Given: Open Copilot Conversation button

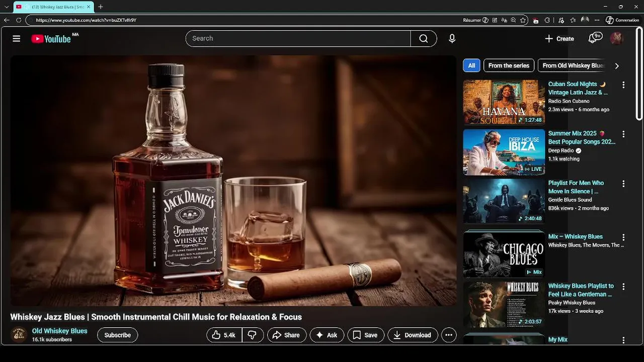Looking at the screenshot, I should 622,20.
